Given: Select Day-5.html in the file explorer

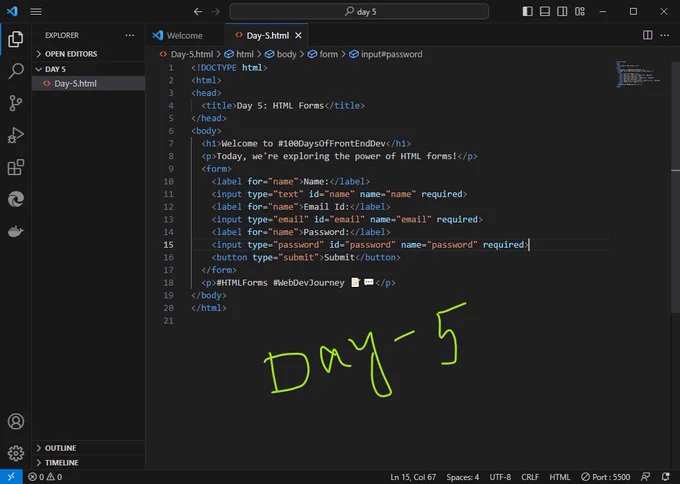Looking at the screenshot, I should click(x=88, y=83).
